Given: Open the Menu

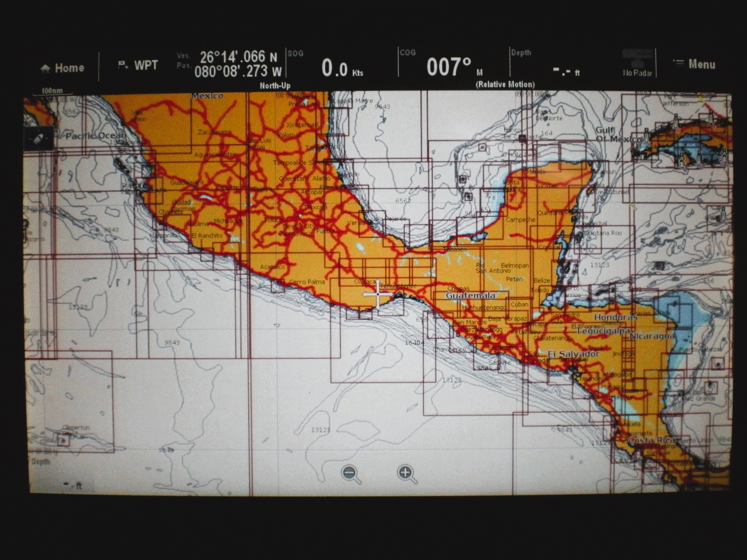Looking at the screenshot, I should [x=701, y=64].
